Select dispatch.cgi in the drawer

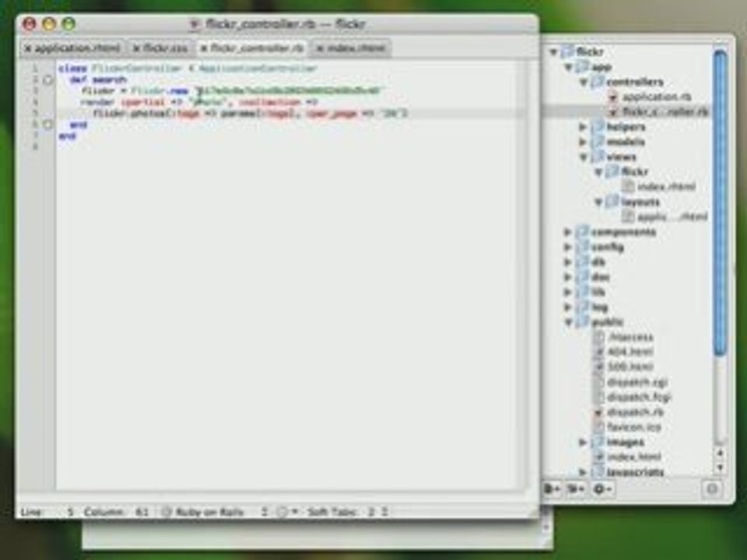[637, 382]
